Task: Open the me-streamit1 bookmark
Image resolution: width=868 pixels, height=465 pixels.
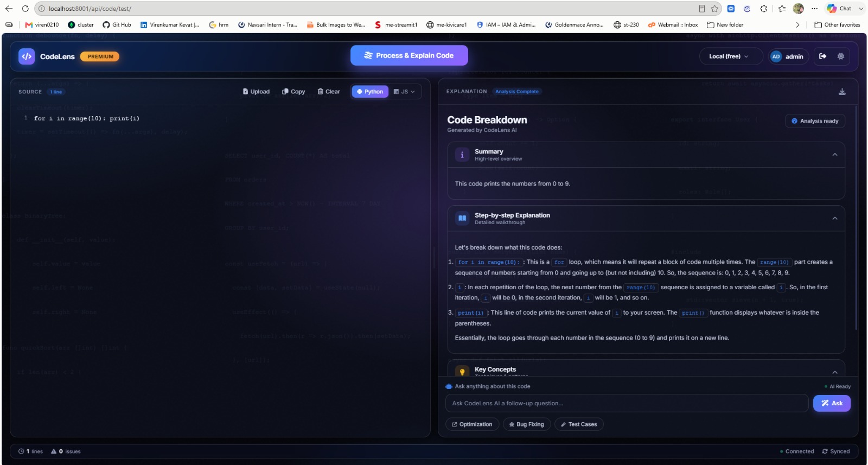Action: tap(396, 25)
